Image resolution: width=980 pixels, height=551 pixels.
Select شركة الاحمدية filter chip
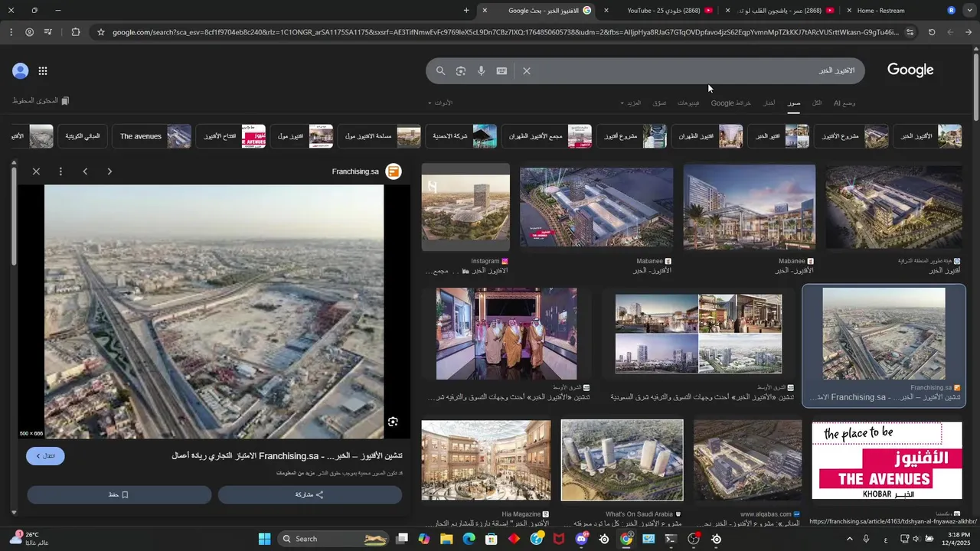(x=462, y=136)
